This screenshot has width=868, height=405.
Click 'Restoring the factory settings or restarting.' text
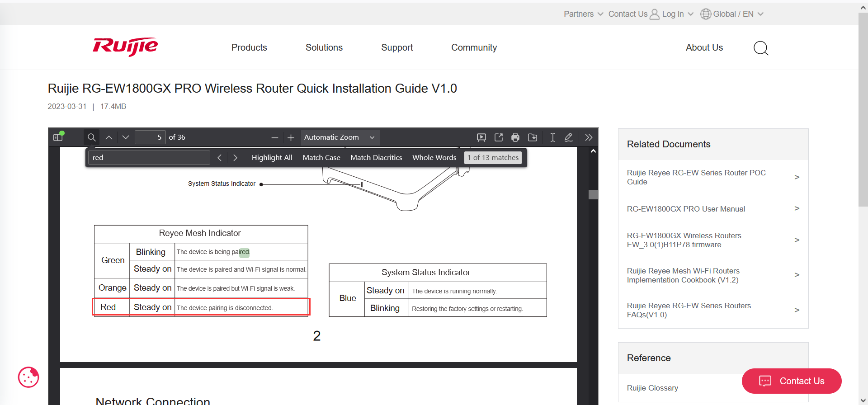pyautogui.click(x=467, y=309)
